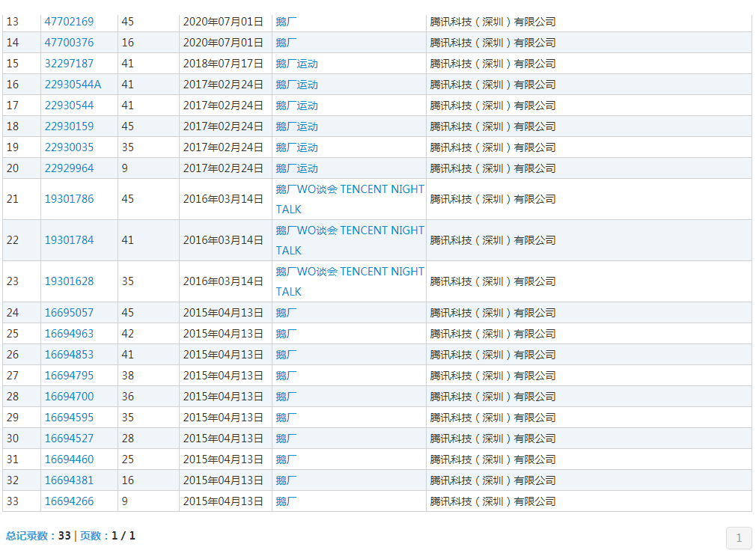This screenshot has width=756, height=553.
Task: Click trademark name 鹅厂 in row 31
Action: [x=286, y=459]
